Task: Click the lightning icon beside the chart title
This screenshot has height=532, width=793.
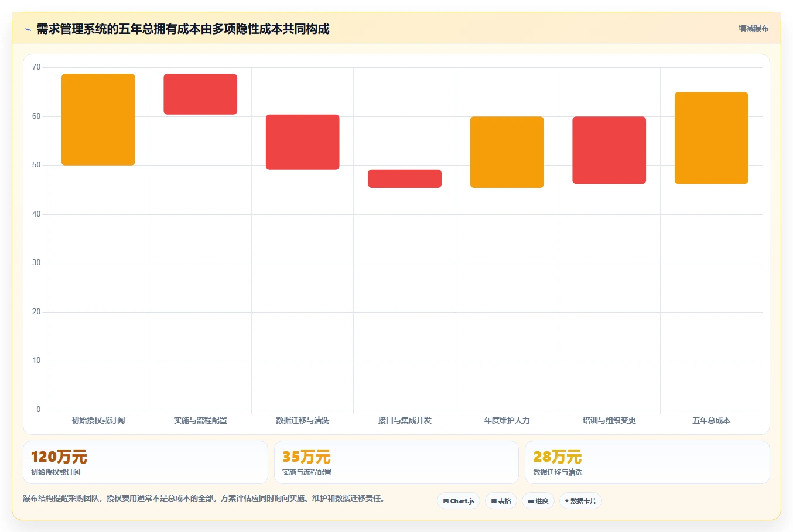Action: coord(28,29)
